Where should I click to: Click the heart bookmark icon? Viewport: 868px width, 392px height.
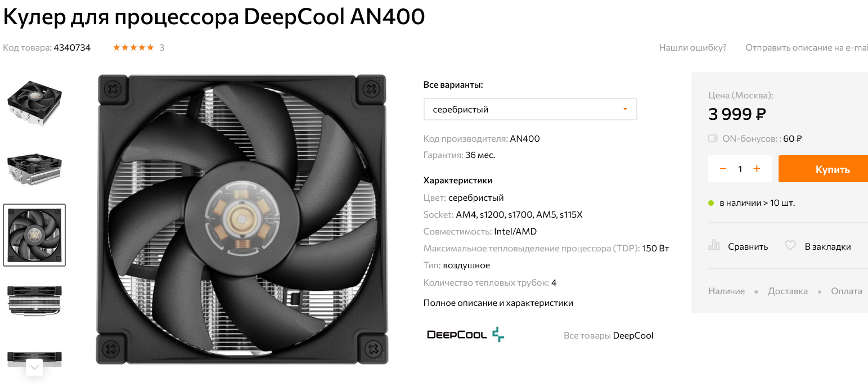[790, 246]
